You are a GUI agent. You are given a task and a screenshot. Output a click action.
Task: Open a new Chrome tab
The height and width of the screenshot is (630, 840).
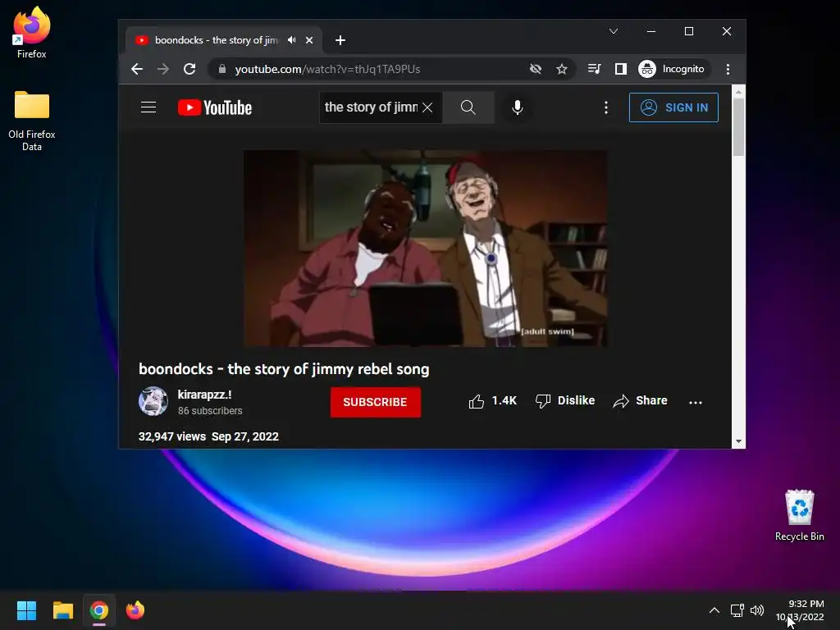coord(340,40)
